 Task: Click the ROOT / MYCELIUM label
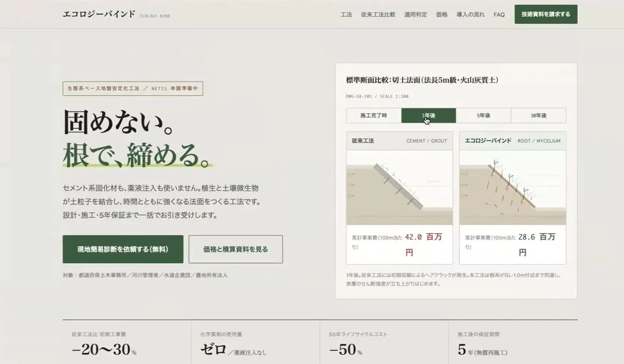[539, 141]
